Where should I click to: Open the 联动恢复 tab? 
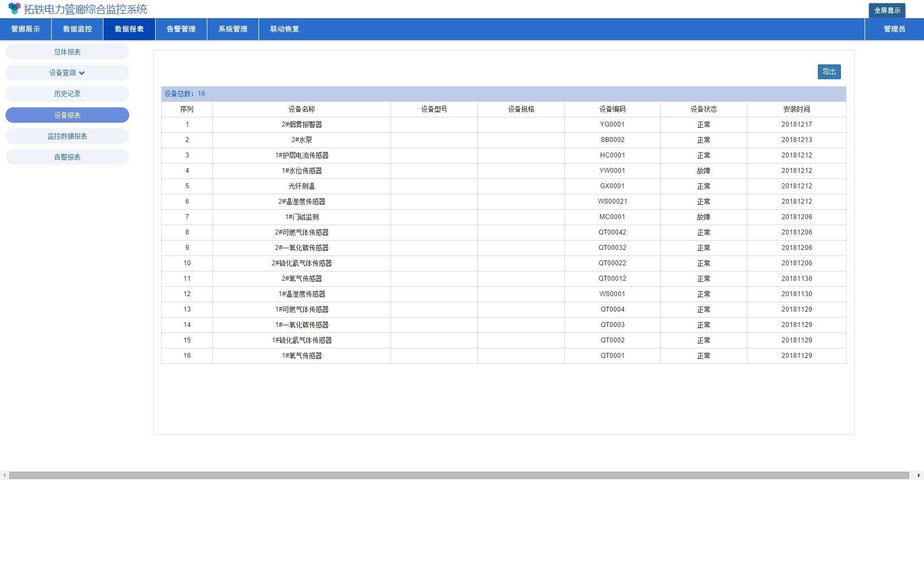[284, 29]
